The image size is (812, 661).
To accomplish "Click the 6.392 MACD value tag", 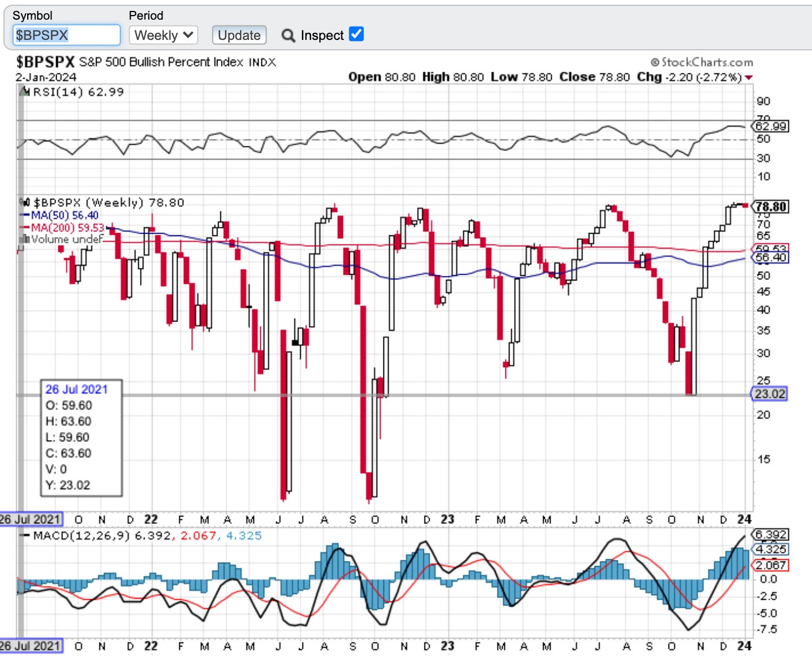I will [x=771, y=535].
